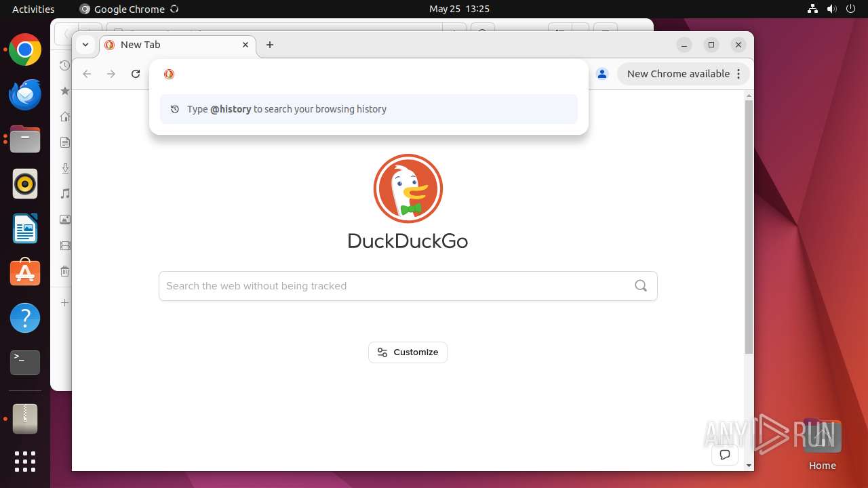868x488 pixels.
Task: Open Ubuntu Software store icon
Action: [25, 273]
